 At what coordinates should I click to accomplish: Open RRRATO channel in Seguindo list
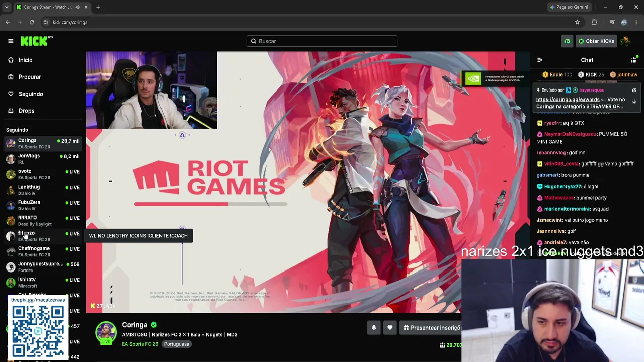tap(43, 221)
